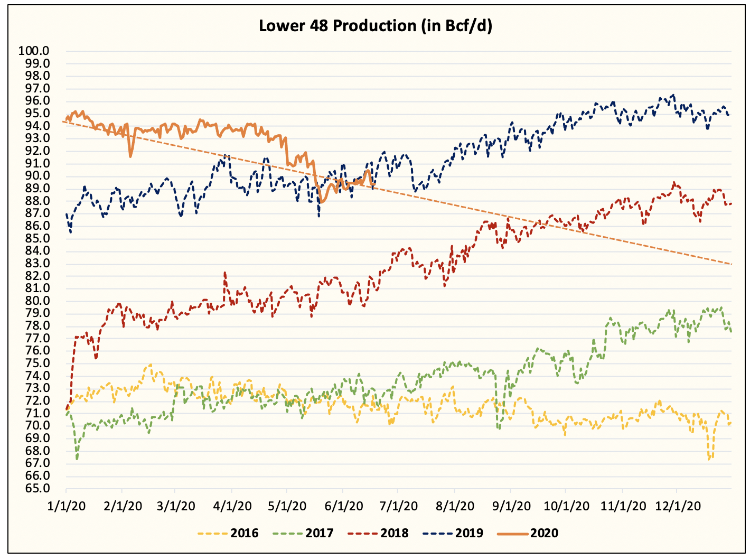
Task: Toggle the 2017 legend entry
Action: tap(321, 534)
